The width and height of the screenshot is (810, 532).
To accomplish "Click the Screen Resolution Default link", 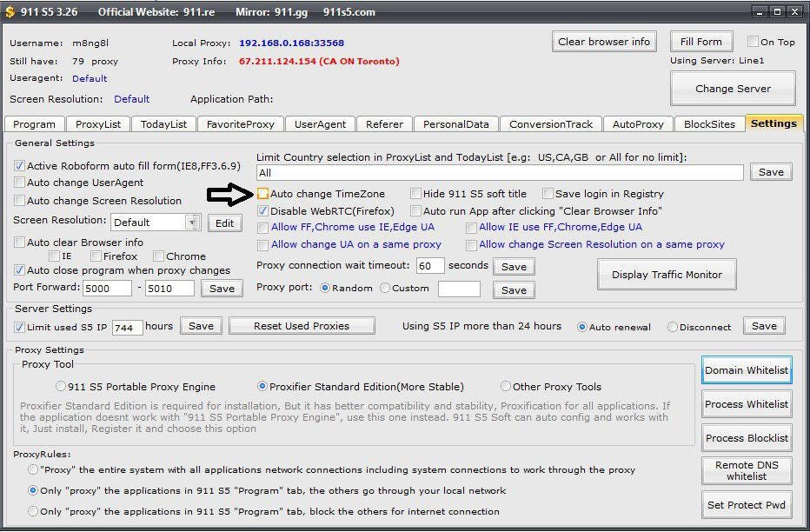I will pos(132,99).
